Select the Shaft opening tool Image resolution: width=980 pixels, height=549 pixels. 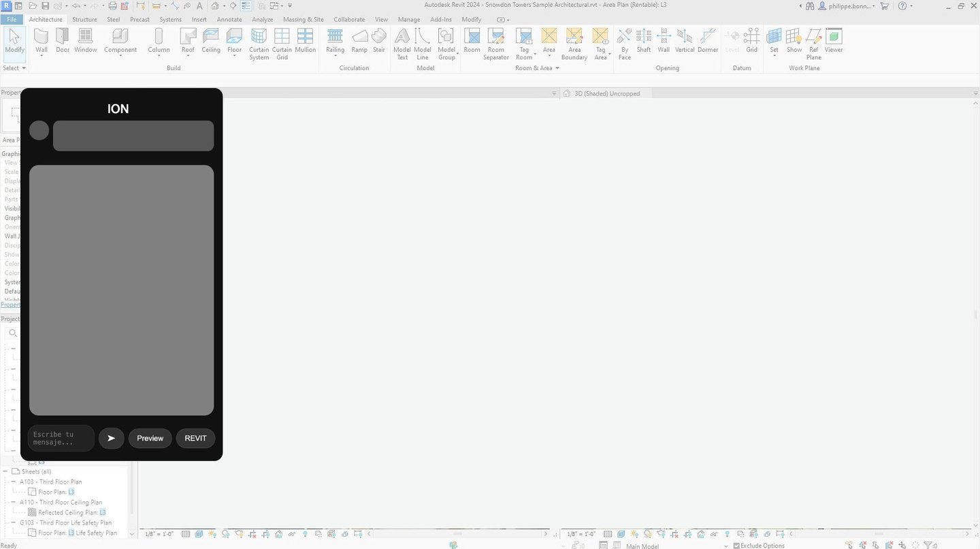click(644, 41)
